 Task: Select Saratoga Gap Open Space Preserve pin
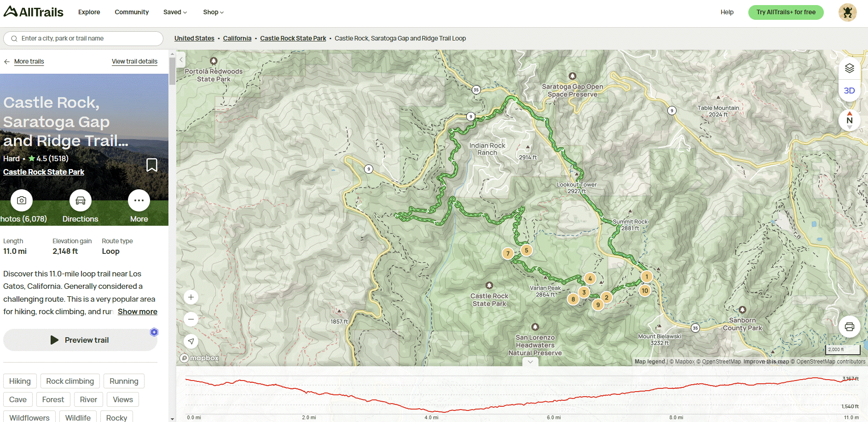click(572, 76)
